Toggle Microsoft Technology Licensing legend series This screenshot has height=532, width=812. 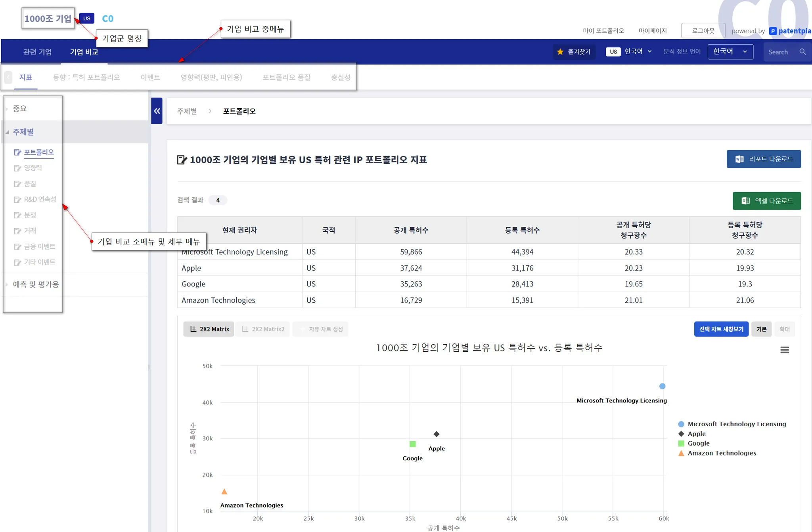[x=736, y=424]
